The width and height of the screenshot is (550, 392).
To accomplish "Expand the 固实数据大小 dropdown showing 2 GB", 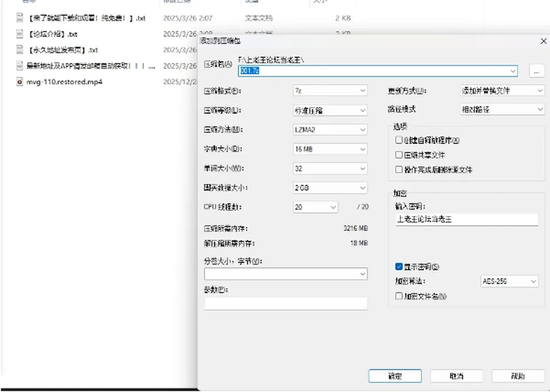I will (330, 188).
